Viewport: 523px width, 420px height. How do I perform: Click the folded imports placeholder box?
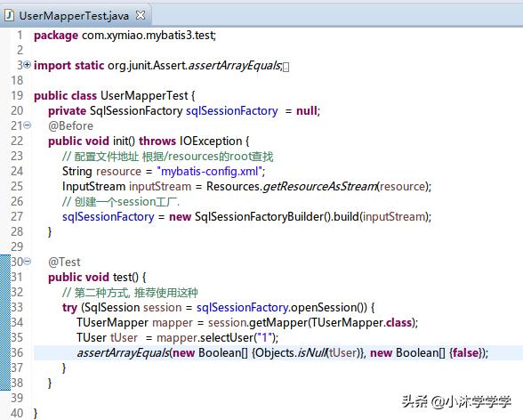[286, 68]
